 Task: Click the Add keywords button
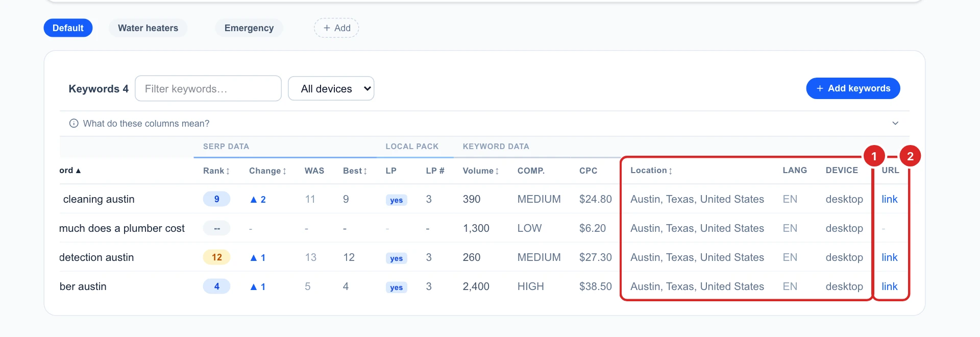click(853, 88)
